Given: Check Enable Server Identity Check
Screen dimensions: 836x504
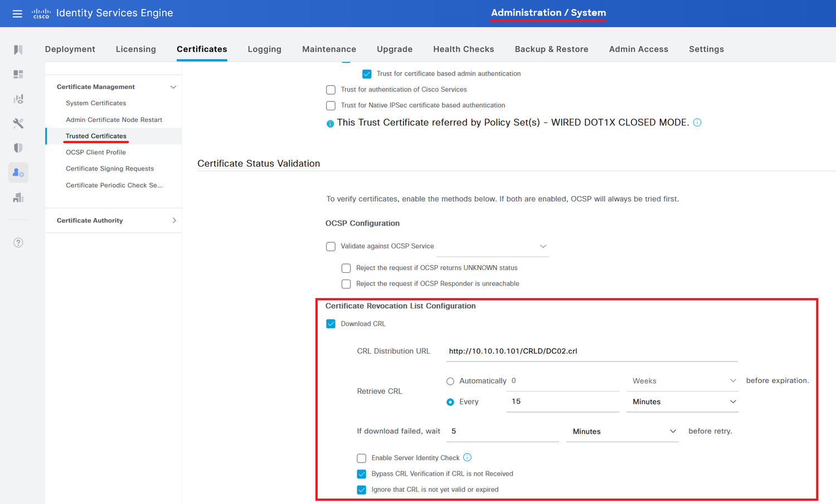Looking at the screenshot, I should tap(362, 458).
